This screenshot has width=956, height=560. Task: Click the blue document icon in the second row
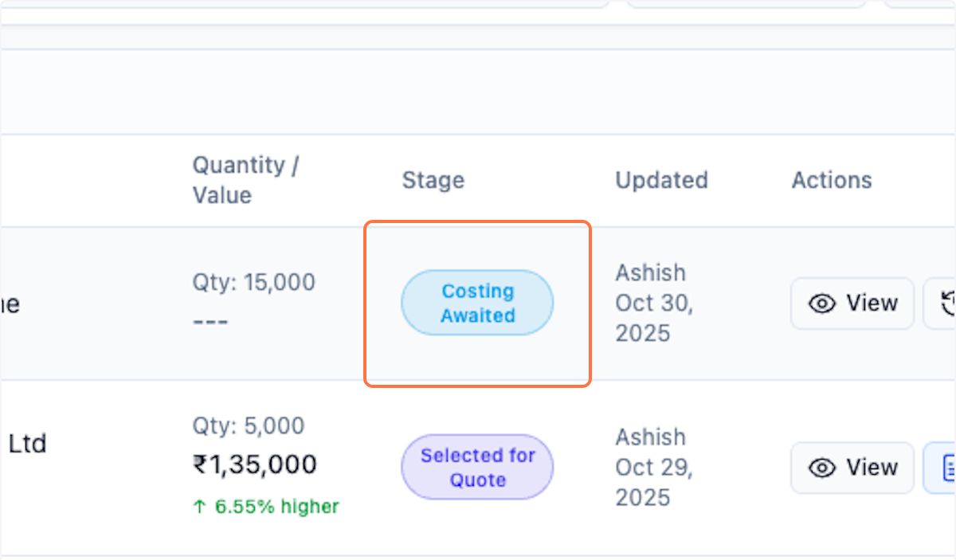coord(946,468)
